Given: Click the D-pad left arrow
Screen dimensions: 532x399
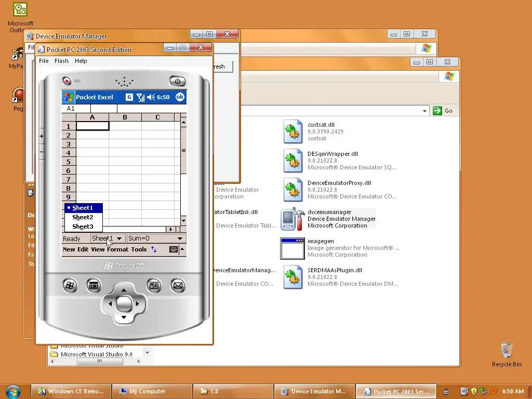Looking at the screenshot, I should 110,303.
